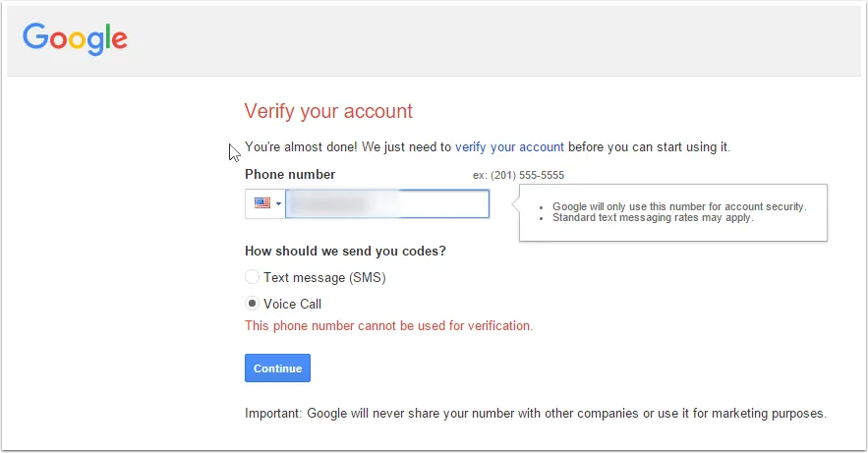Screen dimensions: 868x453
Task: Click the 'Phone number' field label
Action: click(x=290, y=174)
